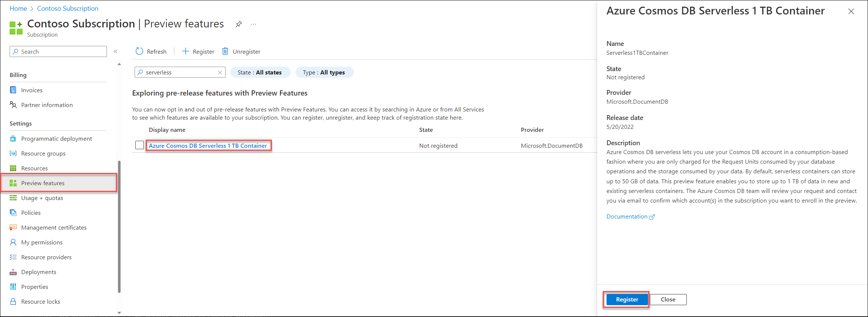Click the Close button in details pane

(668, 299)
